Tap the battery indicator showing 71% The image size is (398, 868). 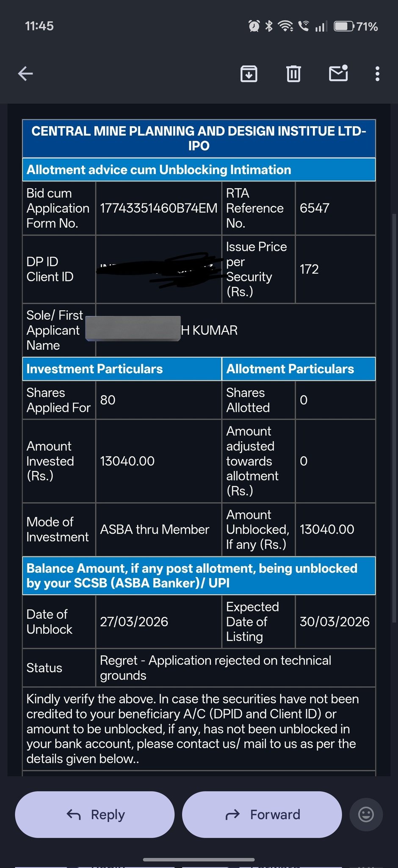point(356,26)
